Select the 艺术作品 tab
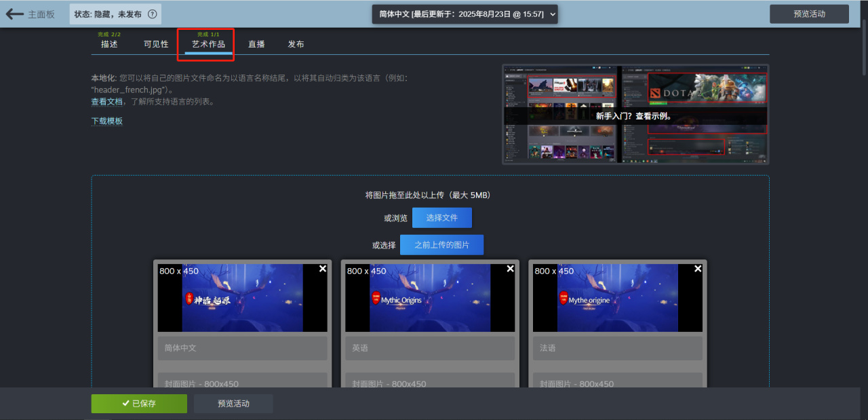The width and height of the screenshot is (868, 420). [x=208, y=44]
